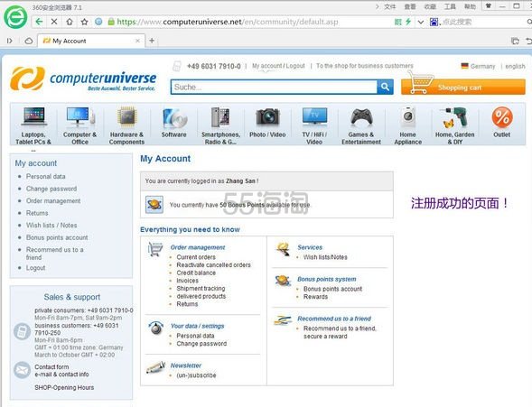The width and height of the screenshot is (532, 407).
Task: Click My account / Logout link
Action: (278, 66)
